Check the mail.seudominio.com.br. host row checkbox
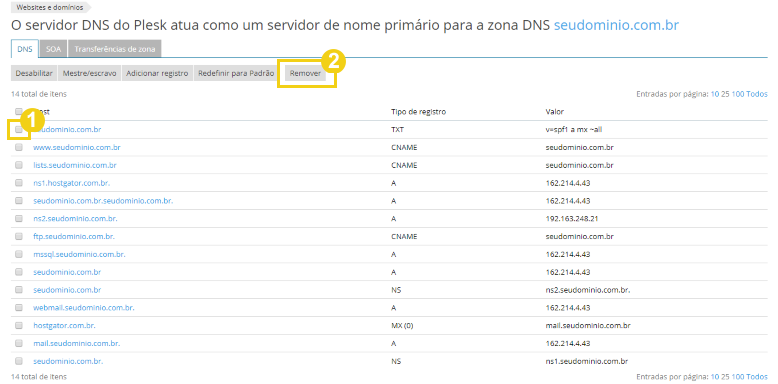 pos(19,343)
